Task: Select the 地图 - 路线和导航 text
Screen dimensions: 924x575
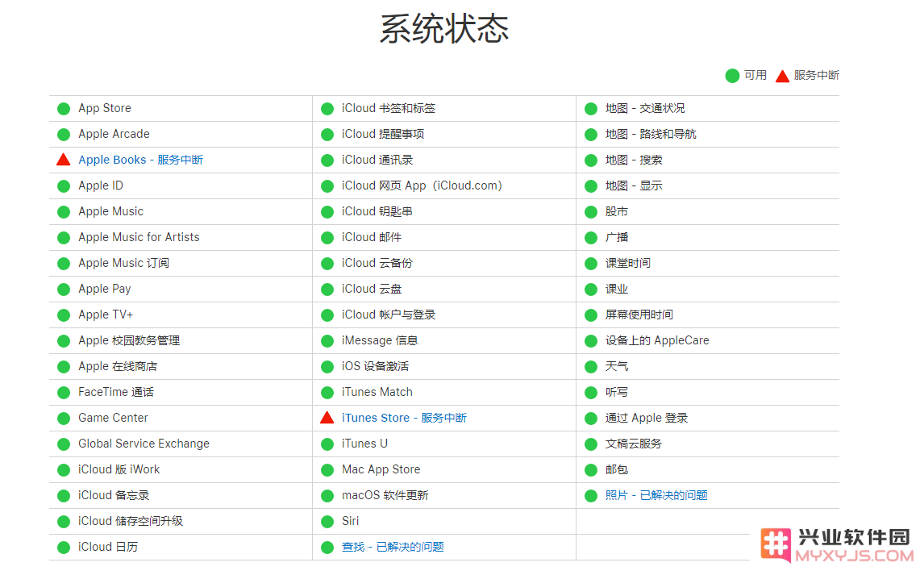Action: 651,135
